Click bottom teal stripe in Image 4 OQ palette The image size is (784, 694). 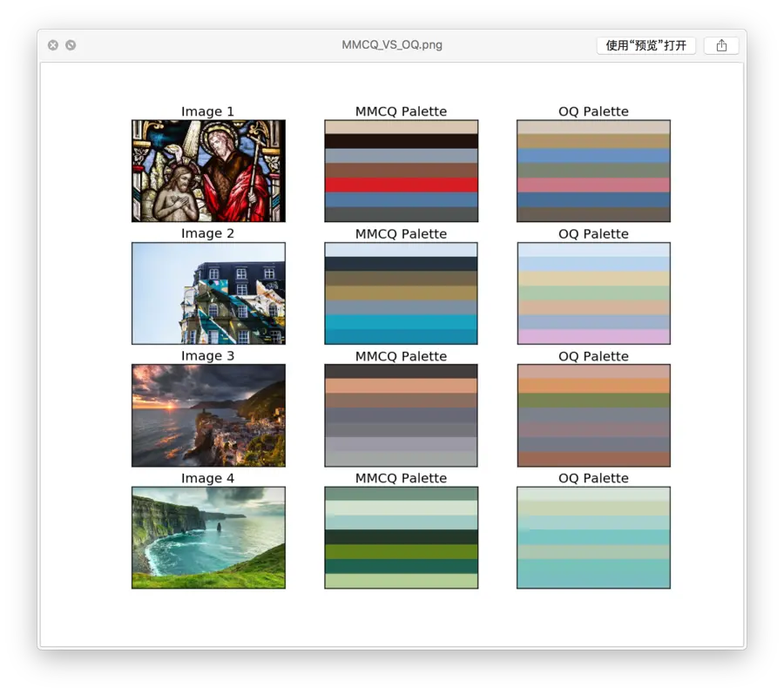pos(593,574)
